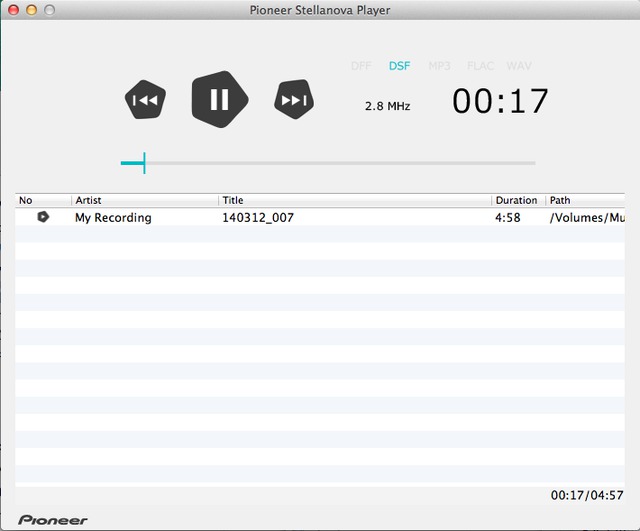The image size is (640, 531).
Task: Pause the current playback
Action: [219, 99]
